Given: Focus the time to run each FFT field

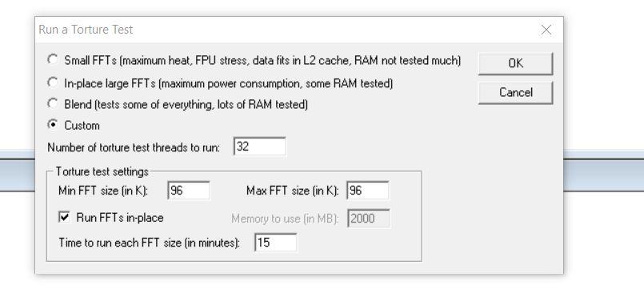Looking at the screenshot, I should pos(275,243).
